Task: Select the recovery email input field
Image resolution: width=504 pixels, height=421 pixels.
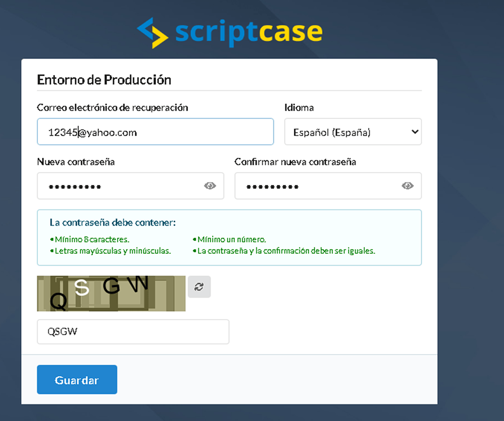Action: point(155,132)
